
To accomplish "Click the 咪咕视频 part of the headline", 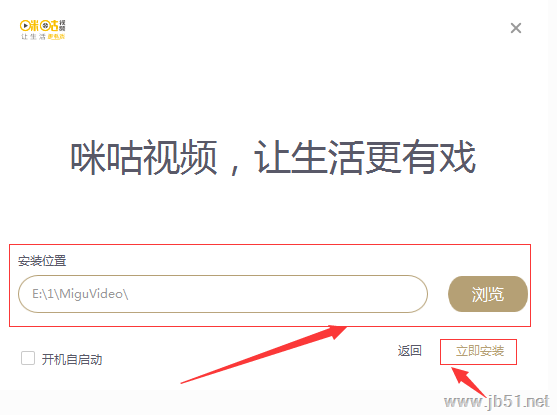I will coord(144,157).
